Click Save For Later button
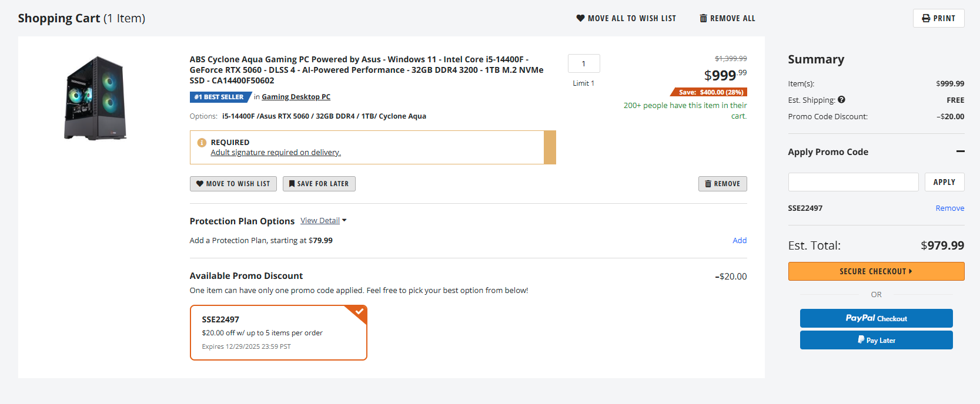The width and height of the screenshot is (980, 404). 319,184
